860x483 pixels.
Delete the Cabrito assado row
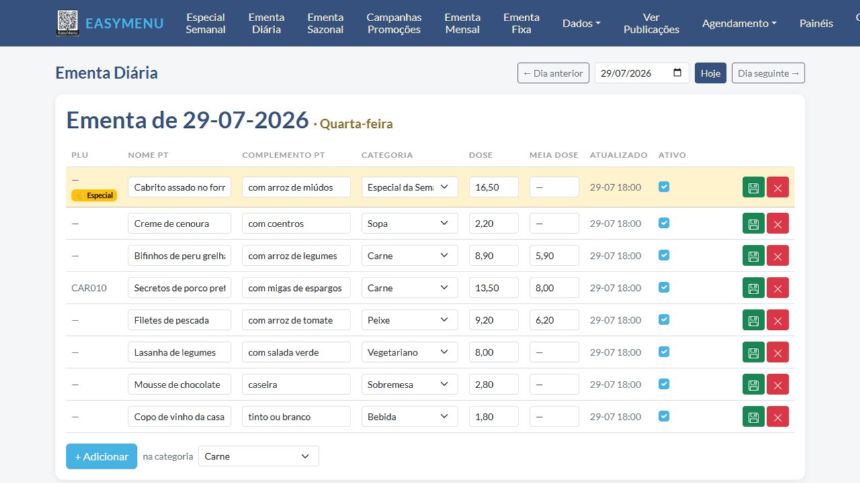click(777, 187)
